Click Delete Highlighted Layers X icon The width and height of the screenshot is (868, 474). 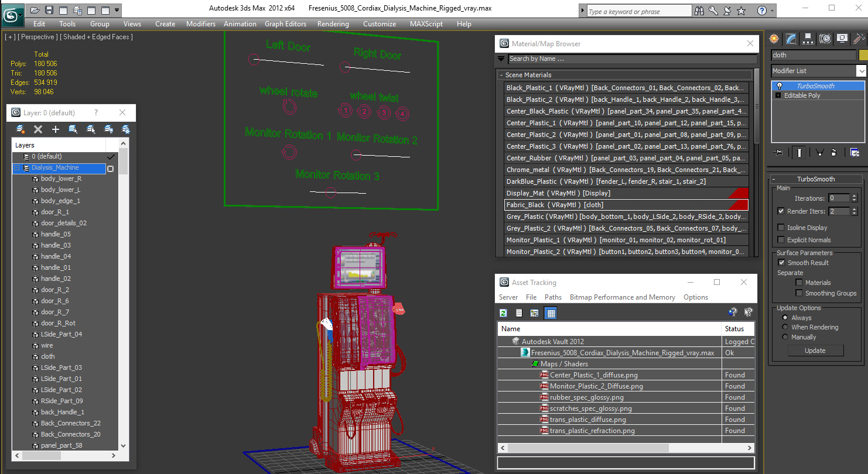tap(38, 129)
